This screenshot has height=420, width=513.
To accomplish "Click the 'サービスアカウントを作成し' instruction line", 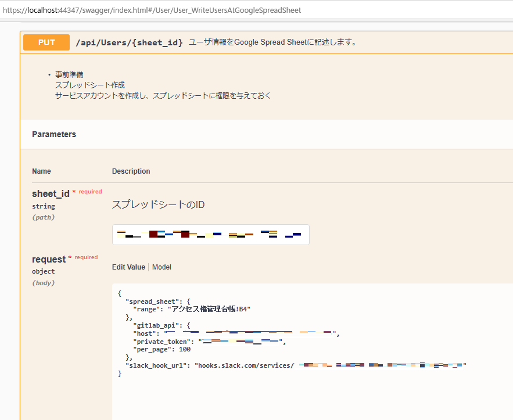I will (x=163, y=95).
